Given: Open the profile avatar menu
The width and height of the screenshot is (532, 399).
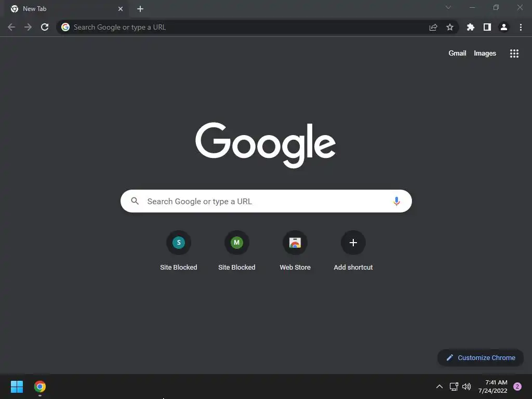Looking at the screenshot, I should click(x=504, y=27).
